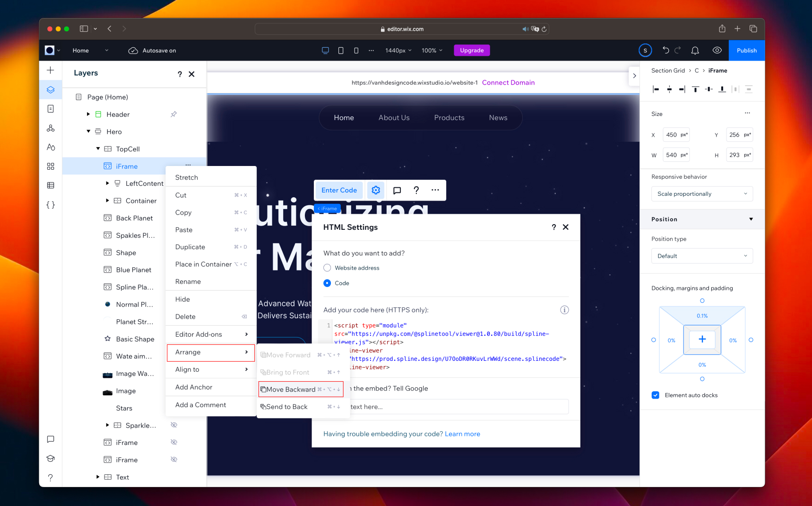Select the Back Planet layer
The height and width of the screenshot is (506, 812).
click(x=134, y=218)
